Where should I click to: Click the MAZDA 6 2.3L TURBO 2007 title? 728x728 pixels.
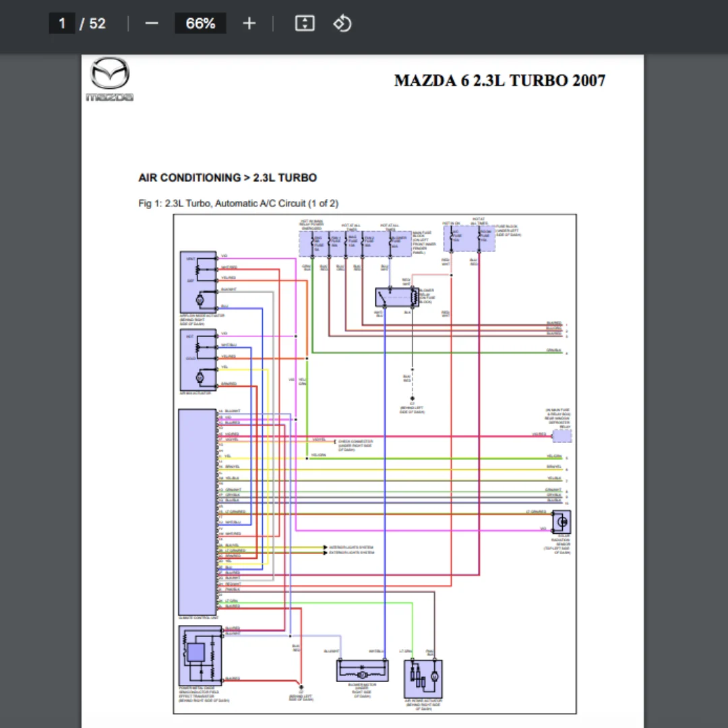tap(499, 81)
